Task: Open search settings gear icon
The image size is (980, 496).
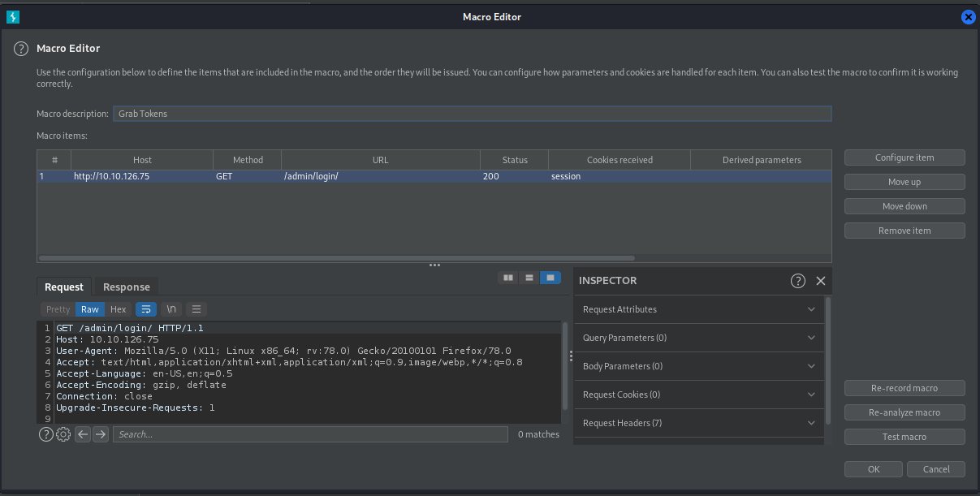Action: click(x=63, y=434)
